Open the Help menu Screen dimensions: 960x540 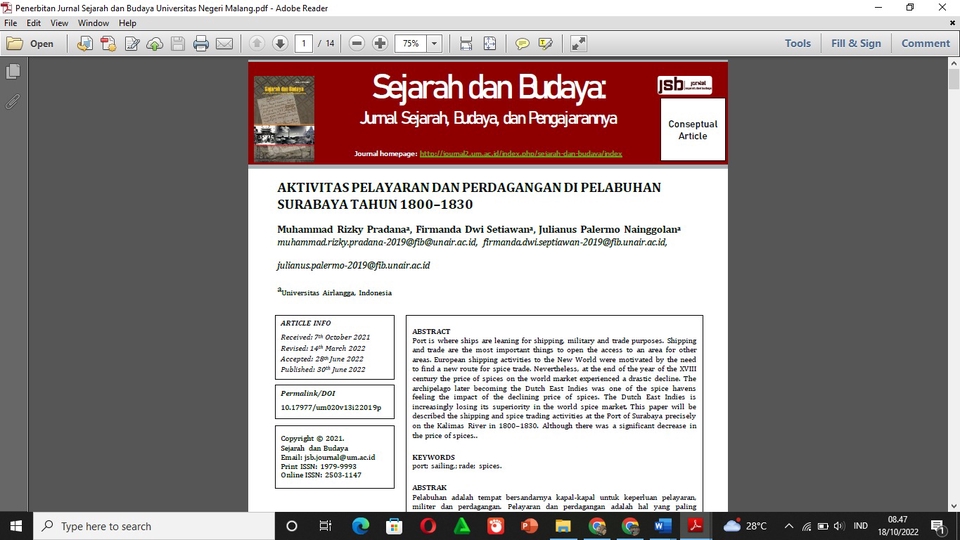tap(127, 23)
